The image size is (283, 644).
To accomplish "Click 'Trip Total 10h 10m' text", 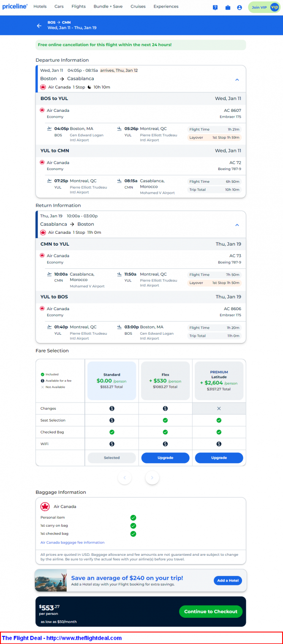I will click(x=215, y=190).
